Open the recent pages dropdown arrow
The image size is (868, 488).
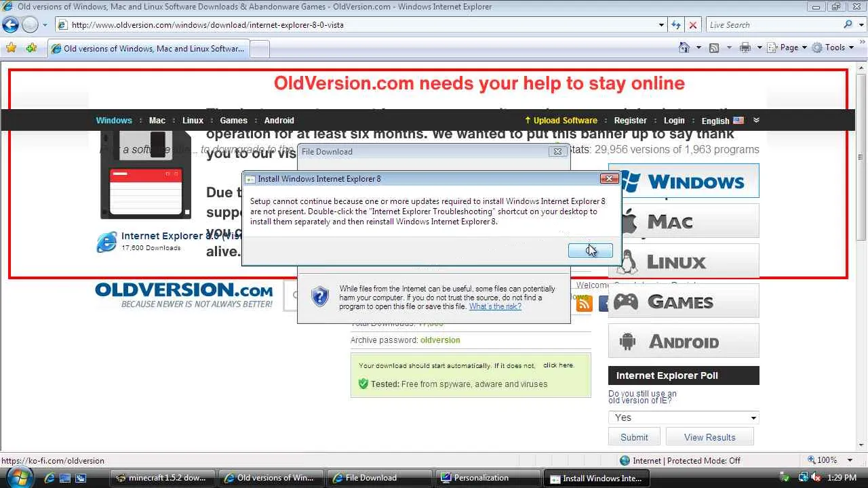[x=45, y=25]
